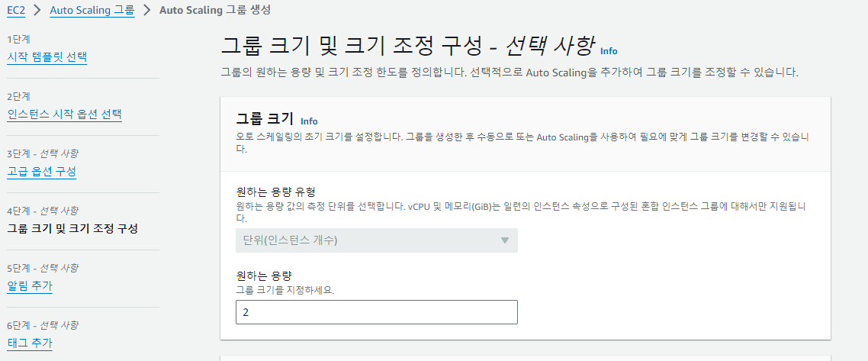Screen dimensions: 868x361
Task: Select Auto Scaling 그룹 생성 breadcrumb text
Action: tap(215, 10)
